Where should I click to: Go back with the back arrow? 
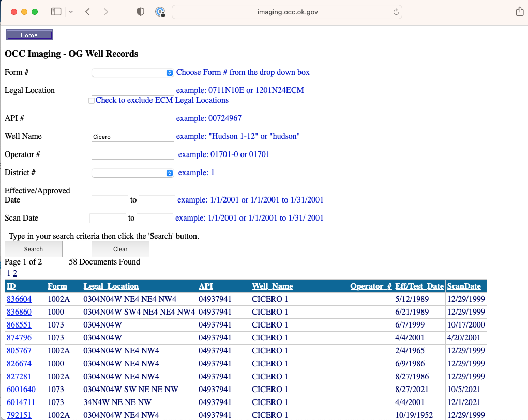click(x=87, y=12)
